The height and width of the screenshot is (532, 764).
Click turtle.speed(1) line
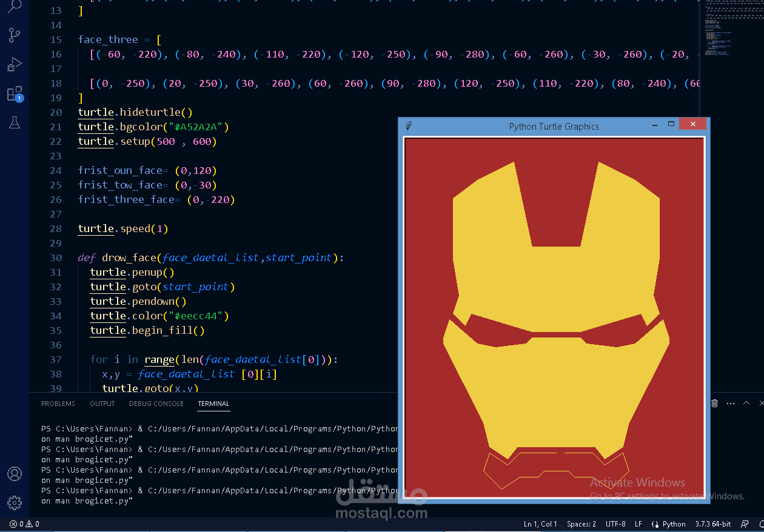pos(123,228)
